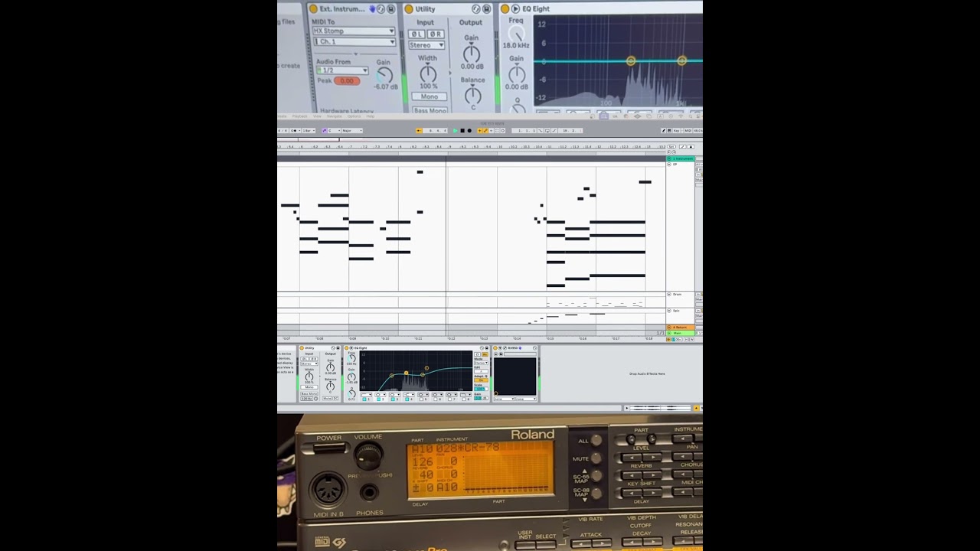Click the enlarged Utility save preset icon
Viewport: 980px width, 551px height.
(486, 9)
